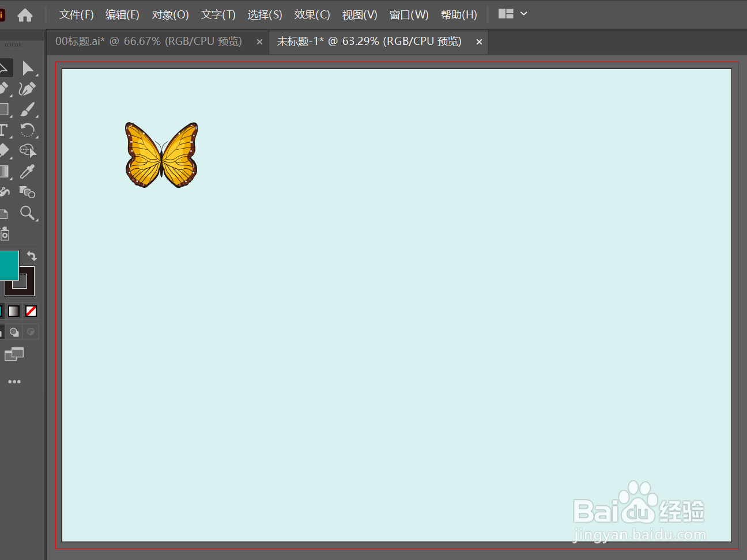Select the butterfly artwork on canvas
This screenshot has height=560, width=747.
(161, 155)
